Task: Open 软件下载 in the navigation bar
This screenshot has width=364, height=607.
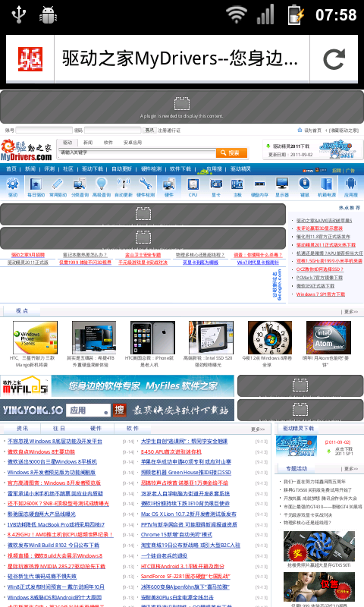Action: (180, 168)
